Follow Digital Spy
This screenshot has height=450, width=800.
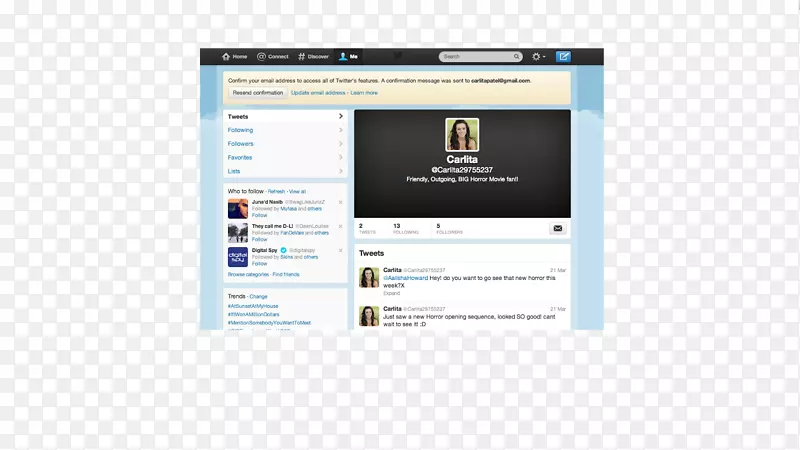tap(259, 264)
